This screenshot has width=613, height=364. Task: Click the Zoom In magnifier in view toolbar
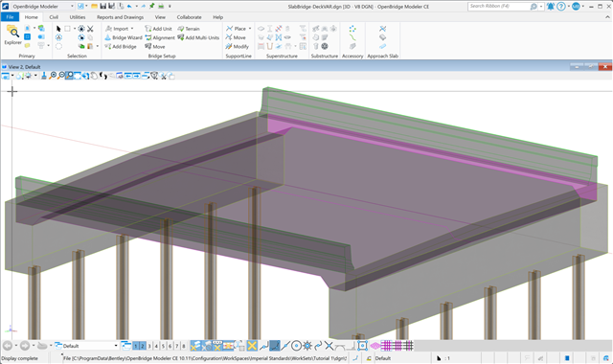pyautogui.click(x=54, y=76)
